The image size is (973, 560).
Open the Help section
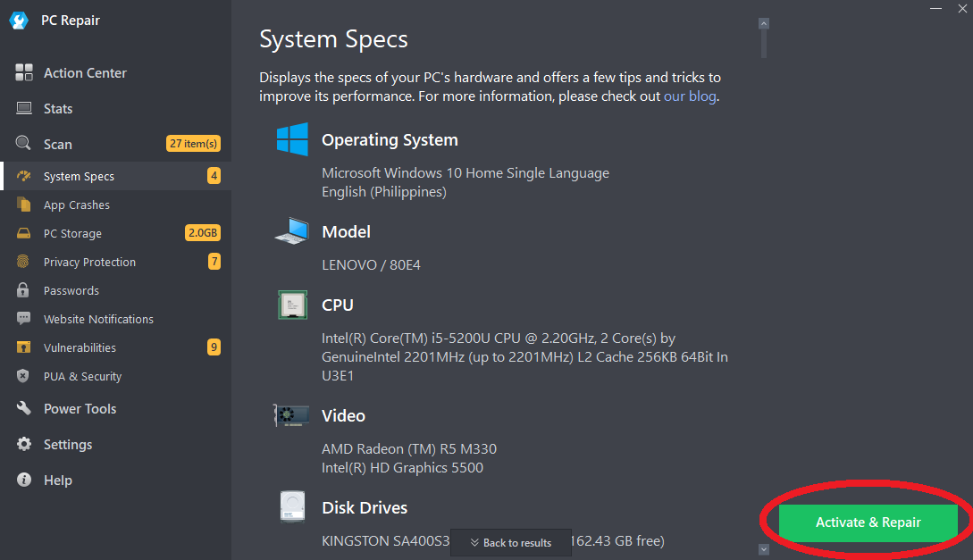tap(115, 480)
